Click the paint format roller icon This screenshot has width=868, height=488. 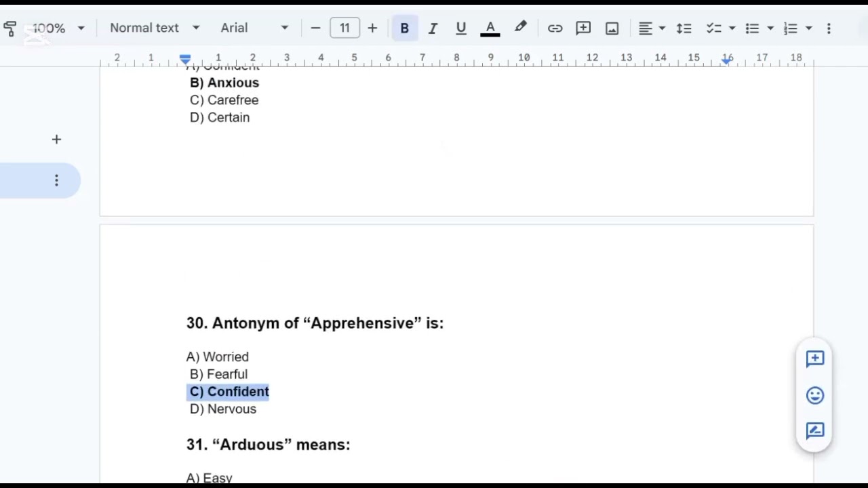(x=9, y=28)
